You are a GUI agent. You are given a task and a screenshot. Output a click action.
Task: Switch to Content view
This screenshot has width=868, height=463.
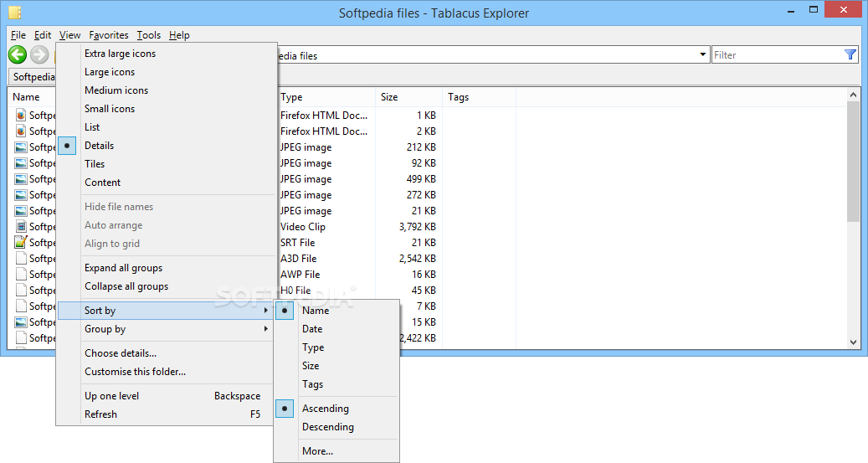click(166, 183)
